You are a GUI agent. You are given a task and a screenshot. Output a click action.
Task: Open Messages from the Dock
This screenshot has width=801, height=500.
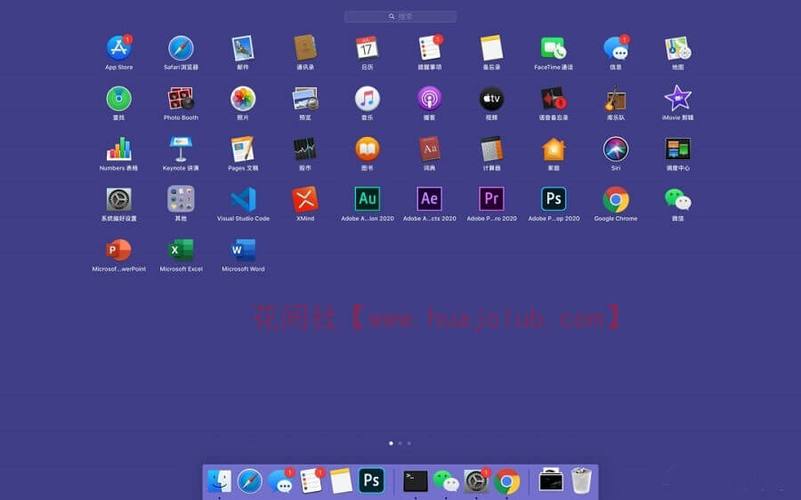[280, 481]
